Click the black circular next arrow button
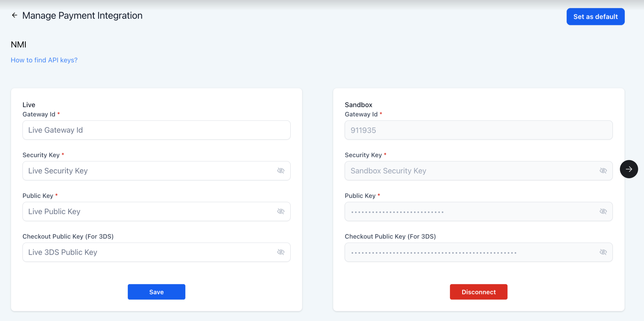Screen dimensions: 644x321 pyautogui.click(x=629, y=169)
